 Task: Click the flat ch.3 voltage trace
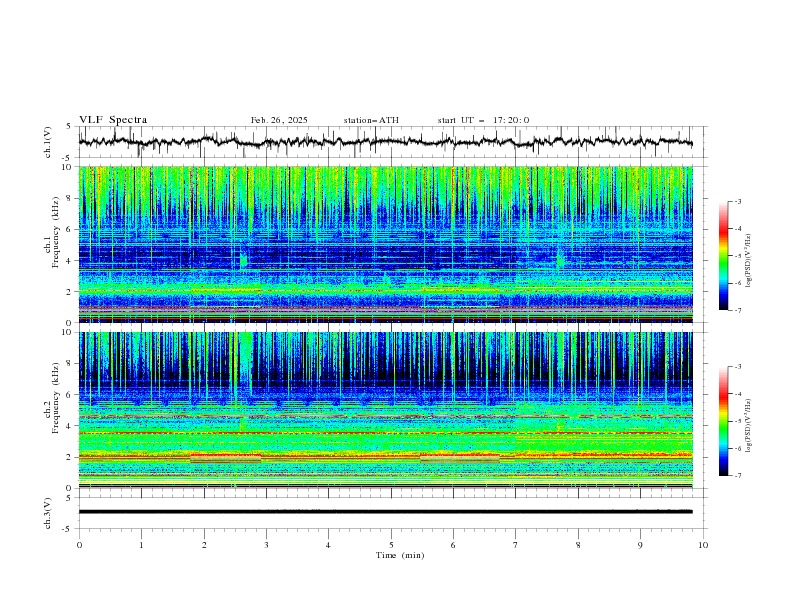click(385, 512)
